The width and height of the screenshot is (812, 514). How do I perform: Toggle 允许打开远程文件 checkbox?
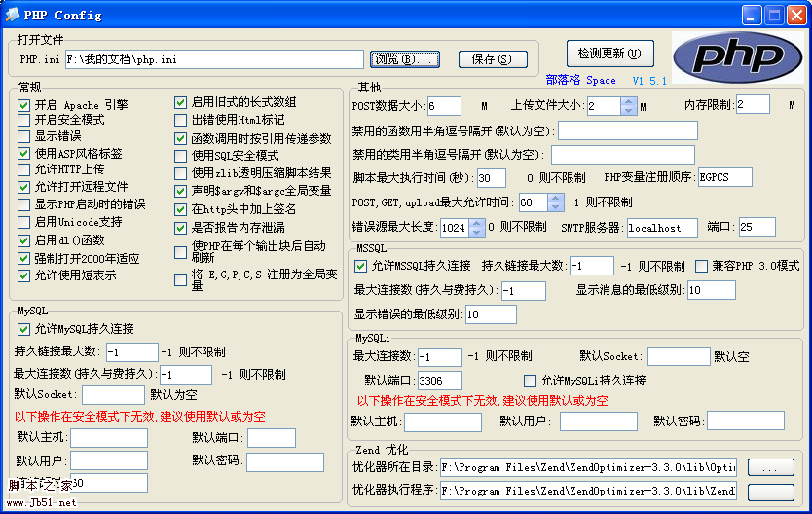point(23,187)
